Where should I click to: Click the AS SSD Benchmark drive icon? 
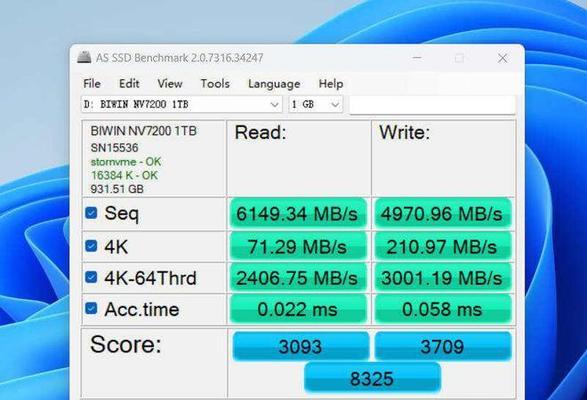click(84, 57)
